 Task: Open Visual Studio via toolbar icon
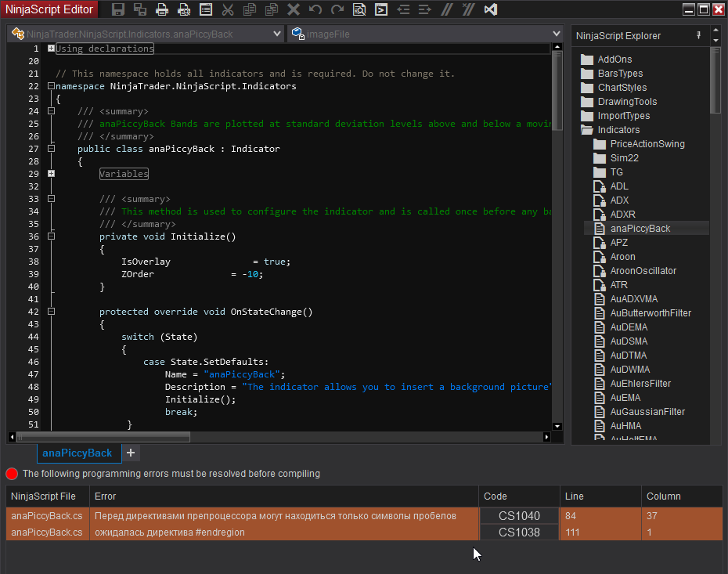491,10
